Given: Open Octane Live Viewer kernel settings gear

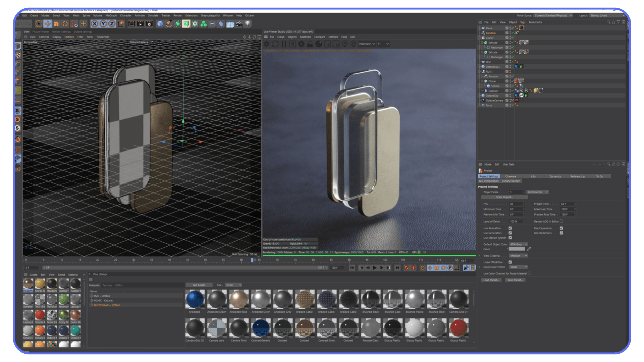Looking at the screenshot, I should [301, 44].
